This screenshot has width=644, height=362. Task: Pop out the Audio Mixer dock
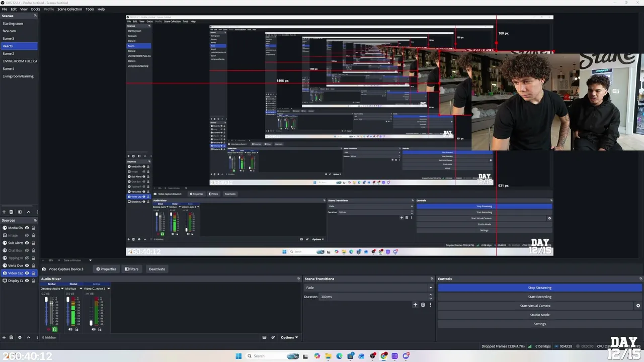click(299, 279)
